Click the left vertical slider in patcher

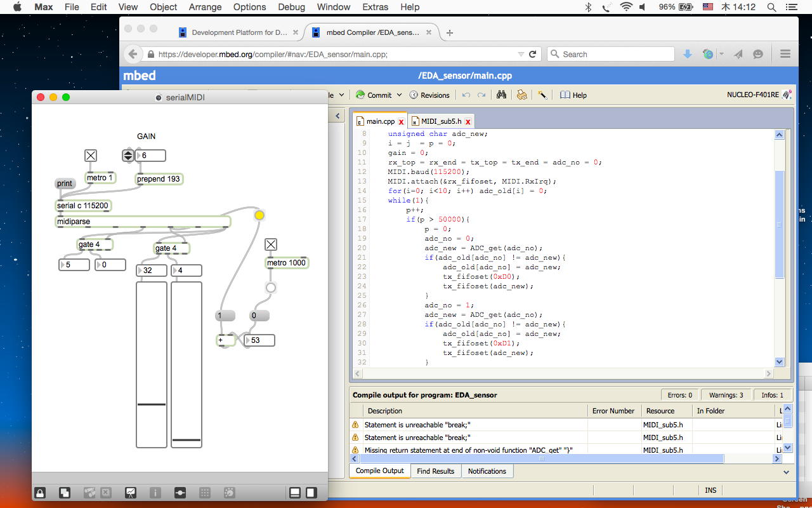pyautogui.click(x=152, y=364)
